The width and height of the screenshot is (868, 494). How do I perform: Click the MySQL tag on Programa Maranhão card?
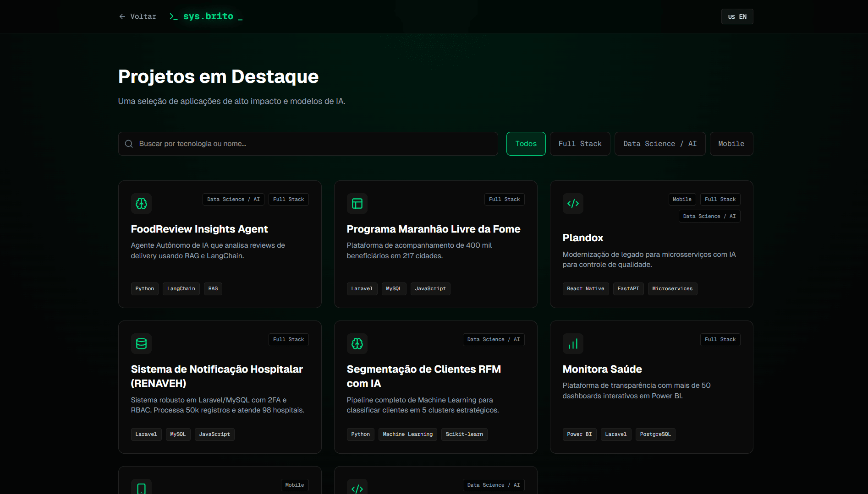click(394, 288)
